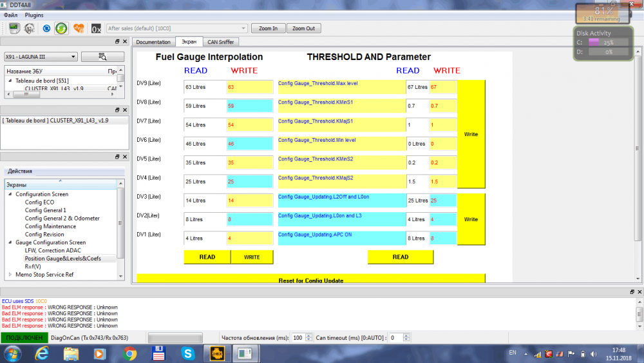Close the top ECU list panel
Screen dimensions: 644x363
click(x=125, y=41)
